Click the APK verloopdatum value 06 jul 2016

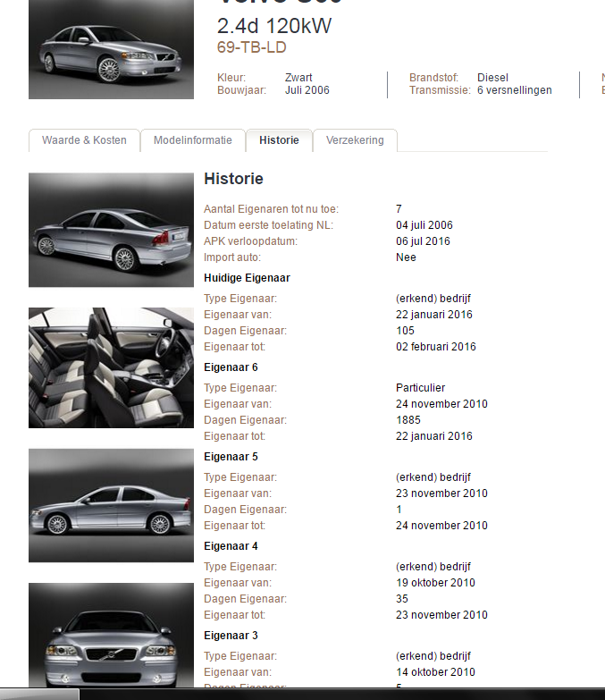423,241
